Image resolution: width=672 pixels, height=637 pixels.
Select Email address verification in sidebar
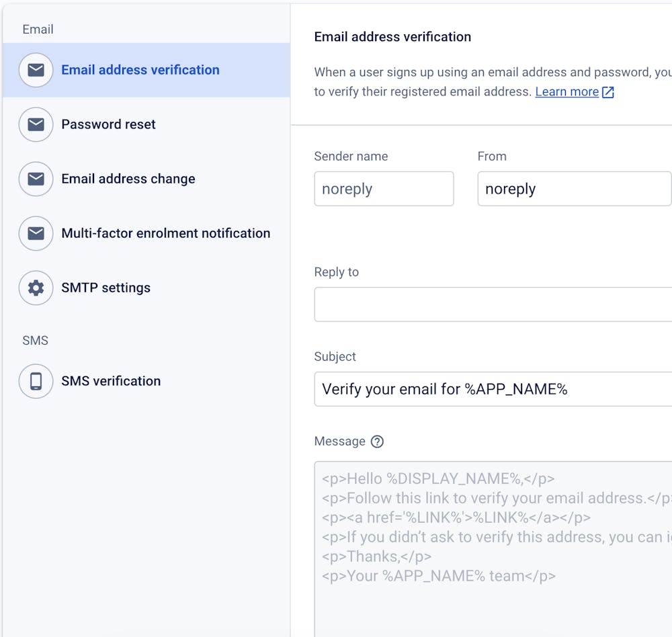140,70
